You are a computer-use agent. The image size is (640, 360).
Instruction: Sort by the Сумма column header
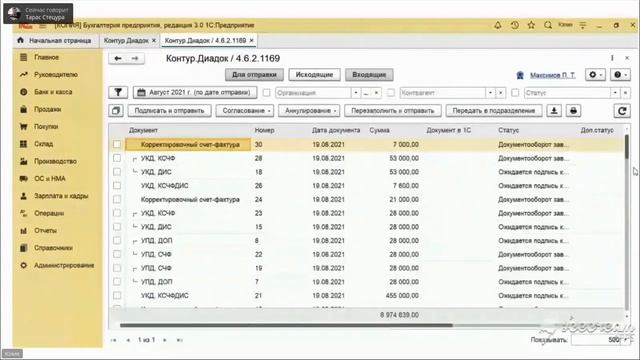tap(379, 130)
